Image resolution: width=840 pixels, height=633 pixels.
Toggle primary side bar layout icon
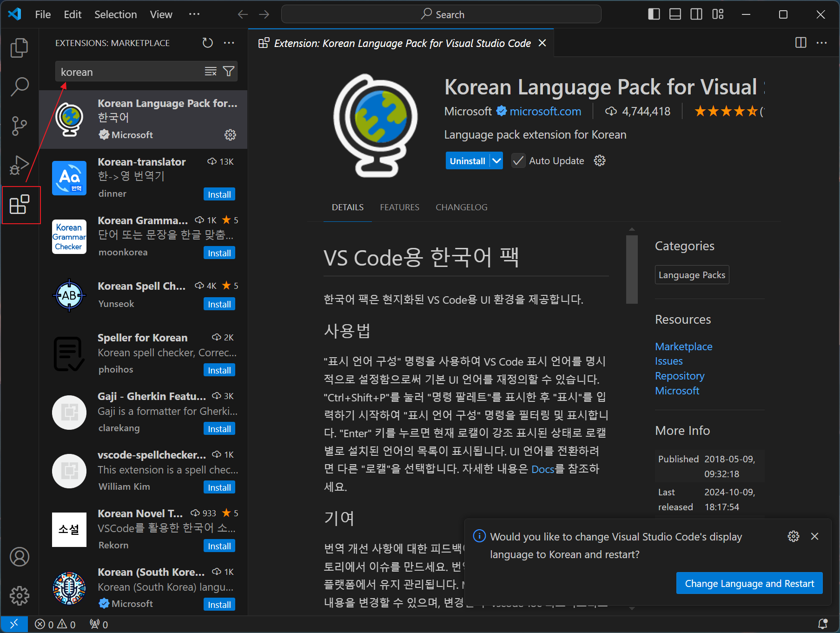pos(654,14)
